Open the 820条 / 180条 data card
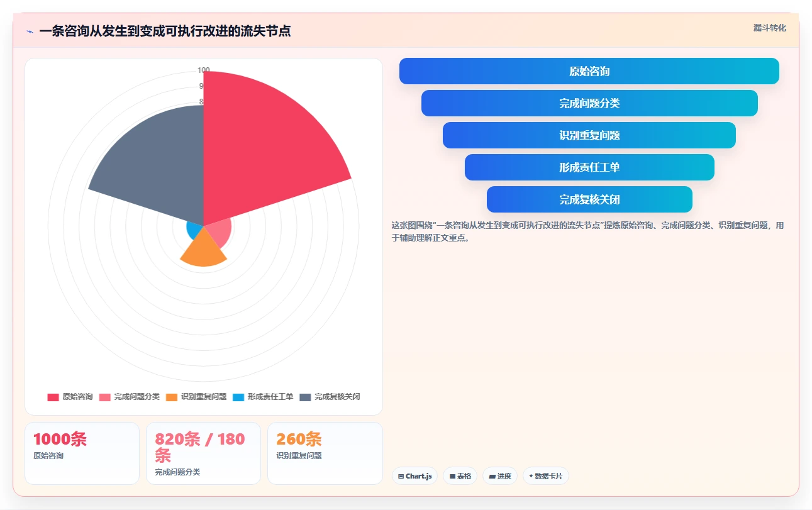The image size is (812, 510). (x=203, y=453)
